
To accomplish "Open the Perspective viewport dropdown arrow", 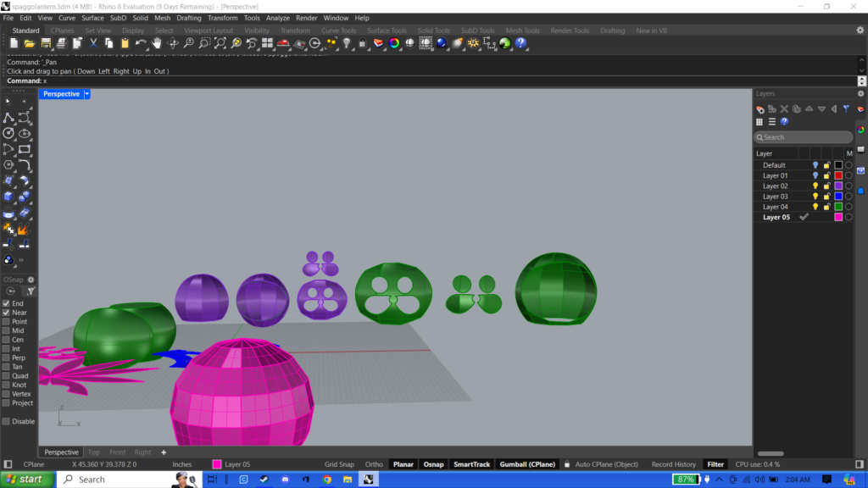I will point(87,94).
